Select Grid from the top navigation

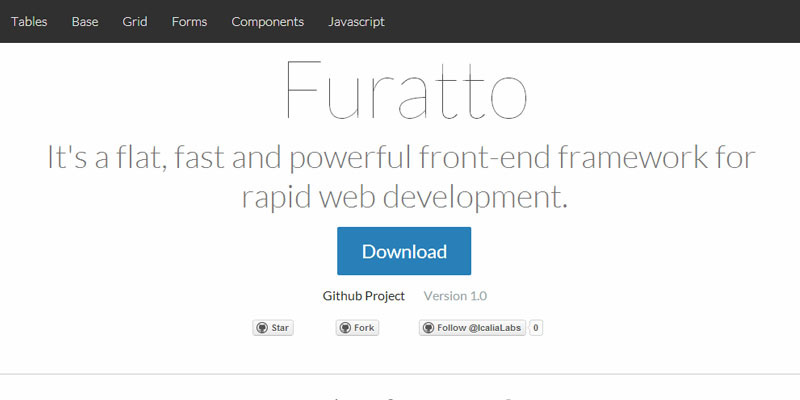(x=135, y=21)
